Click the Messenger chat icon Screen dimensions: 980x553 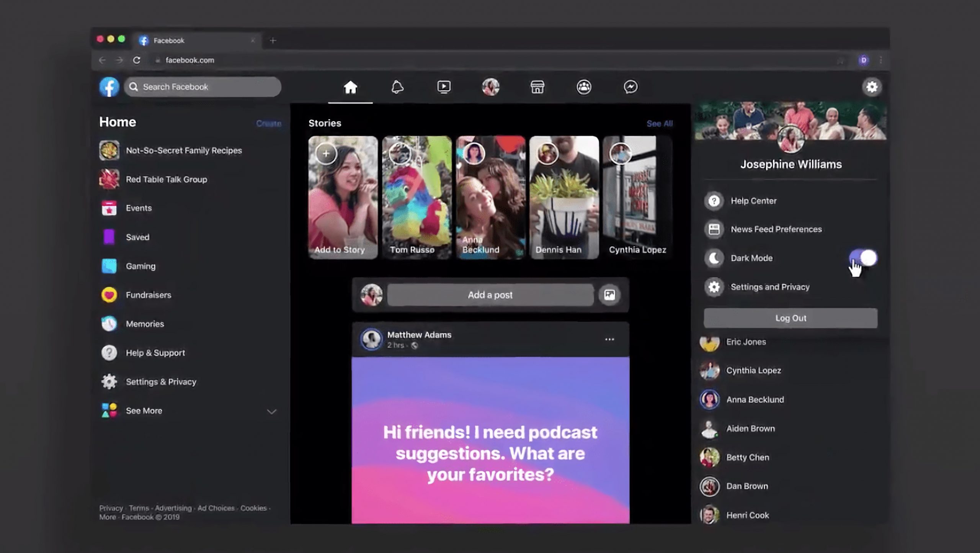pos(630,86)
